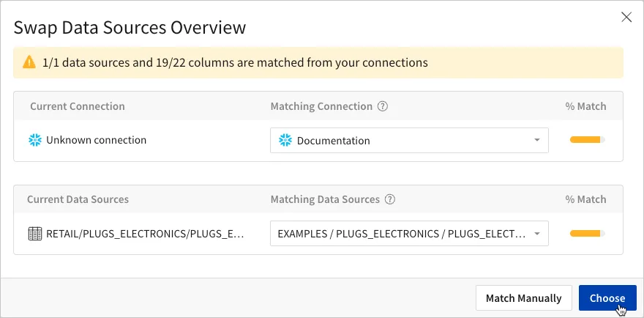
Task: Click Snowflake icon beside Unknown connection
Action: point(35,140)
